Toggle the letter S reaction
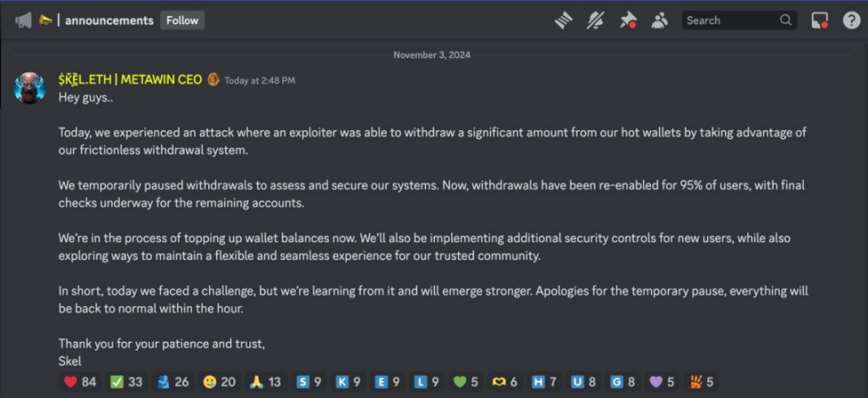868x398 pixels. coord(309,381)
